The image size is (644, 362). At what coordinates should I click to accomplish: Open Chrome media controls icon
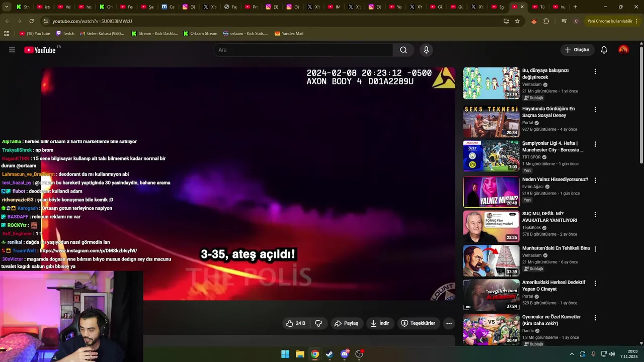click(x=564, y=21)
